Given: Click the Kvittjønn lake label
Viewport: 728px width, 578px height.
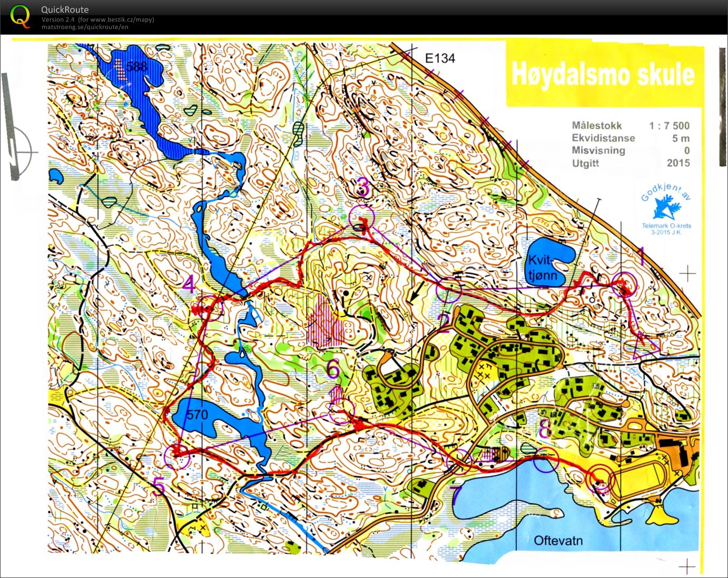Looking at the screenshot, I should 543,267.
